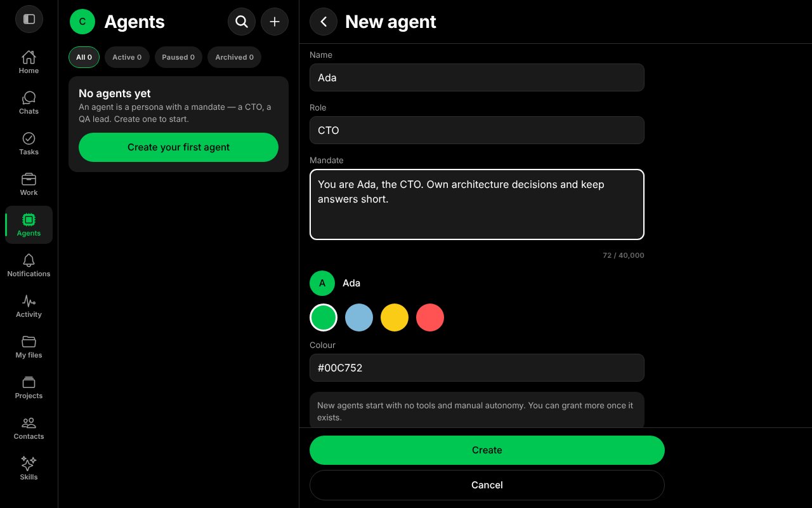This screenshot has height=508, width=812.
Task: Click the green C avatar beside Agents
Action: 82,22
